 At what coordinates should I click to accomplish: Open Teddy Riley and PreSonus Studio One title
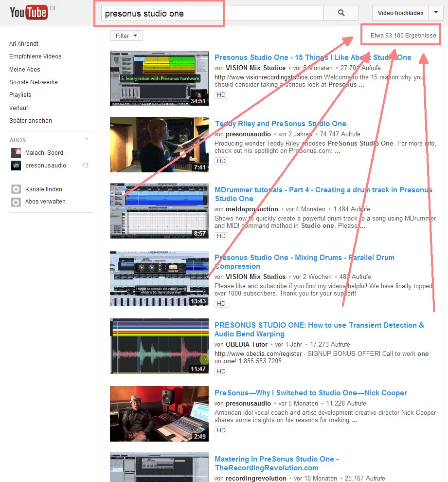(280, 124)
